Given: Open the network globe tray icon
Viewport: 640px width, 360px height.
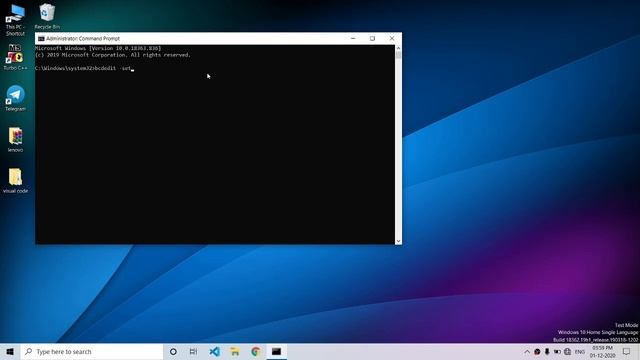Looking at the screenshot, I should tap(567, 352).
